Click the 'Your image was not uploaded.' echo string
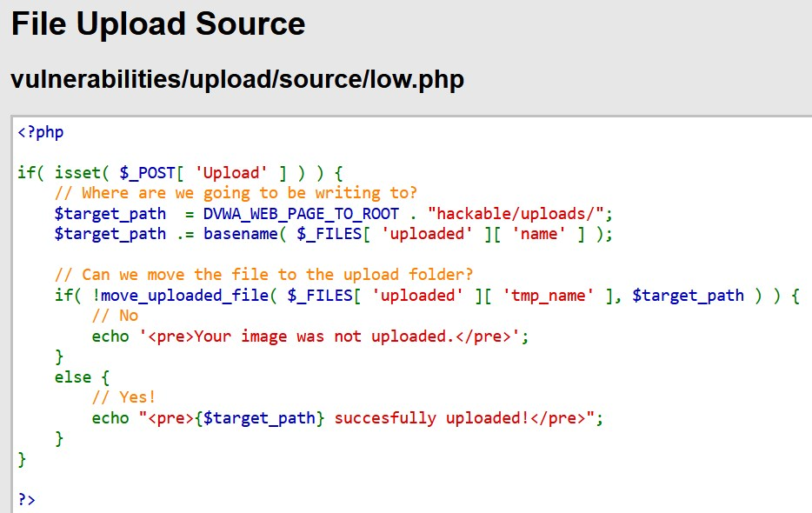This screenshot has width=812, height=513. click(329, 336)
